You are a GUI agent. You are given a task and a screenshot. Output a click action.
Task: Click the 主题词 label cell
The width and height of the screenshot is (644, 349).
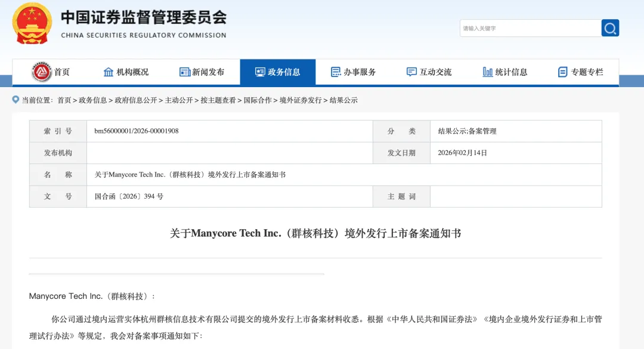401,196
